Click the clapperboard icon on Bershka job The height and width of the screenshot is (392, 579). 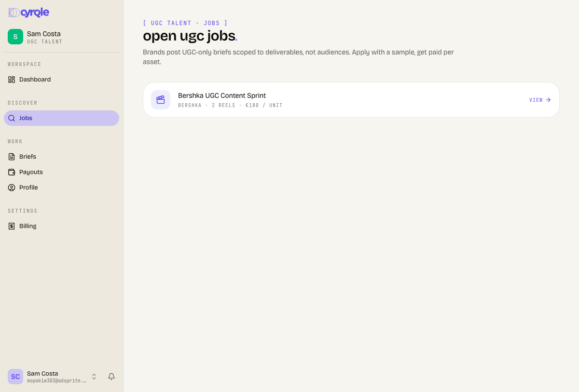(161, 100)
